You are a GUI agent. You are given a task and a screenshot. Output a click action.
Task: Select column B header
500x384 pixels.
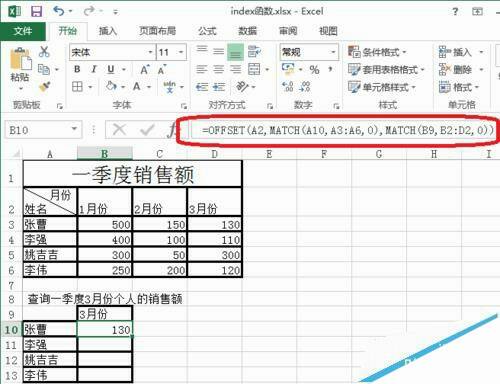[105, 154]
